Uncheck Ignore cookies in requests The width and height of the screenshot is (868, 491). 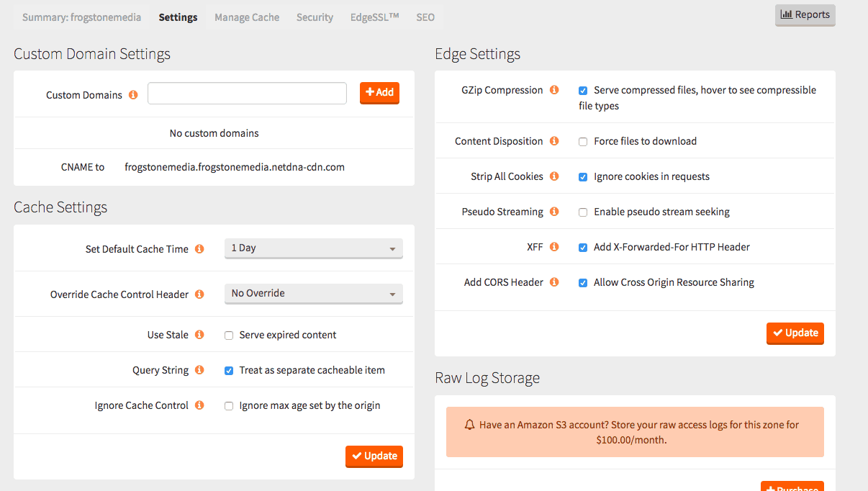pyautogui.click(x=583, y=177)
